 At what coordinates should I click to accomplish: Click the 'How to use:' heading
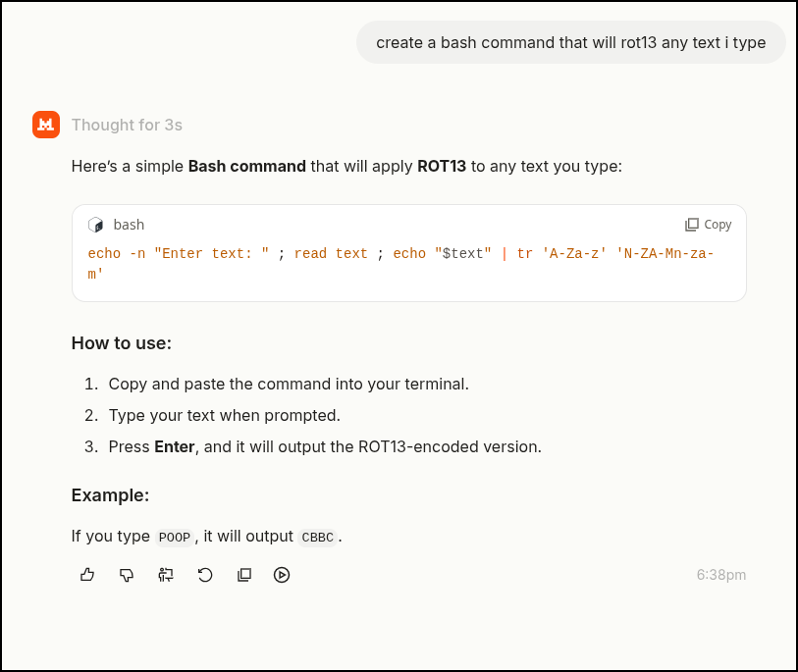pos(121,343)
